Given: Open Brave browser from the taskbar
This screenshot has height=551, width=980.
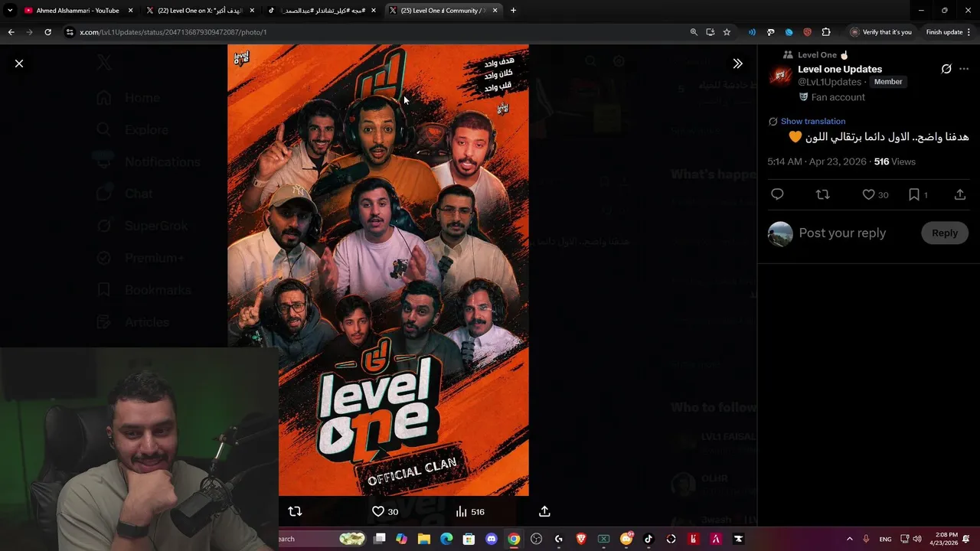Looking at the screenshot, I should pyautogui.click(x=581, y=539).
